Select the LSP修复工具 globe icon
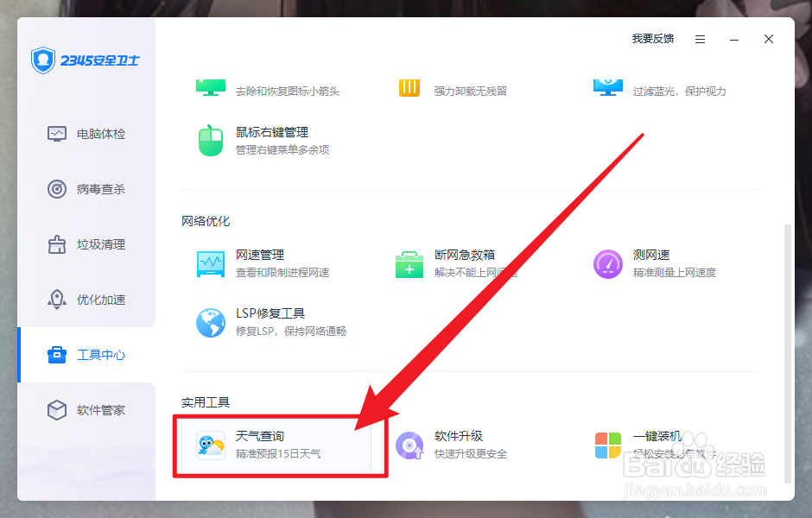The height and width of the screenshot is (518, 812). click(211, 320)
